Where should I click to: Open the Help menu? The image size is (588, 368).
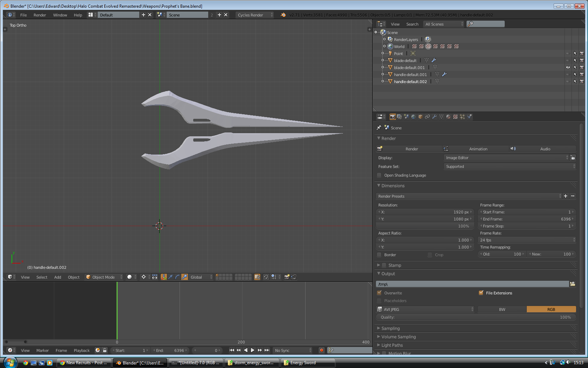coord(78,15)
